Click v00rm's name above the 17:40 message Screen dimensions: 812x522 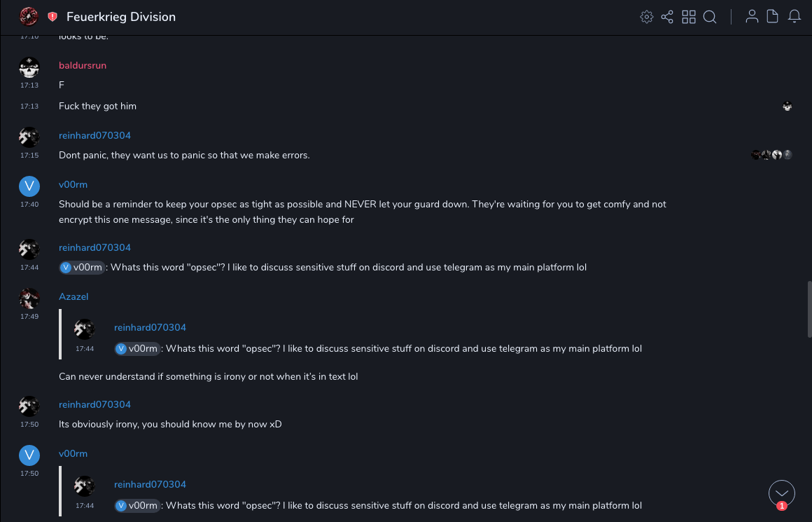[73, 184]
